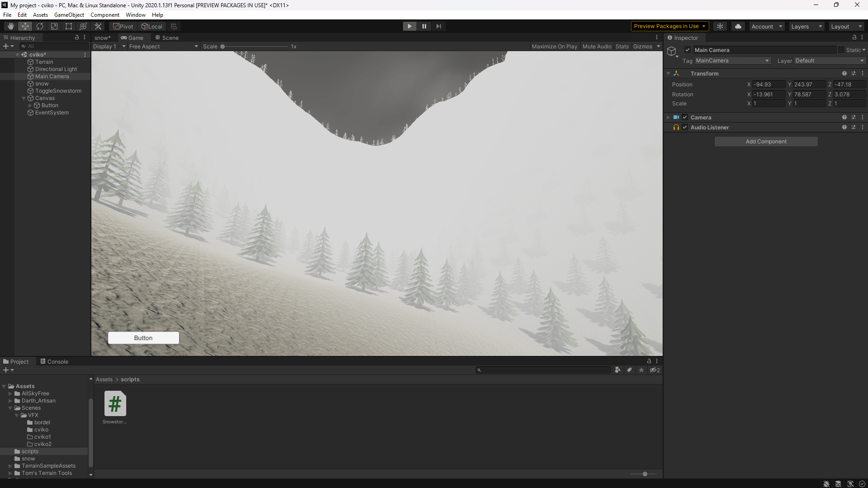Click Add Component button
This screenshot has height=488, width=868.
click(766, 142)
